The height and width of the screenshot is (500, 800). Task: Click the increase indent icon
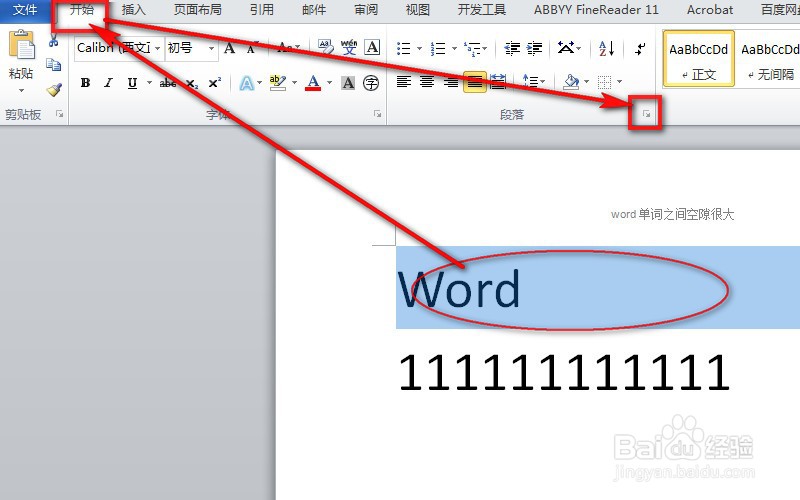[534, 48]
